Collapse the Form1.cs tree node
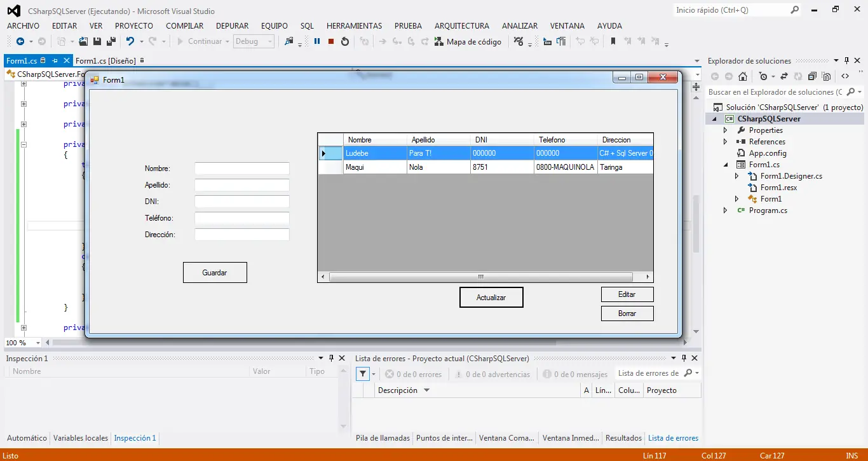Image resolution: width=868 pixels, height=461 pixels. point(726,165)
